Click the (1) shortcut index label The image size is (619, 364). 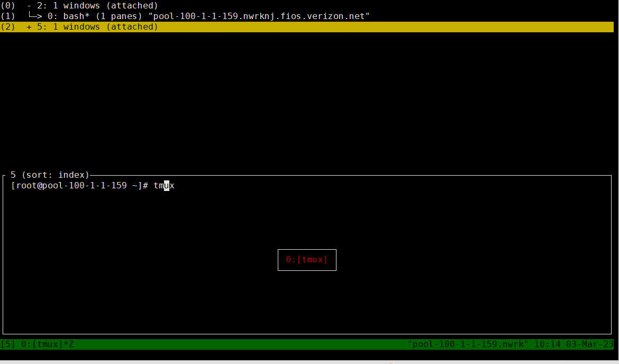coord(8,16)
